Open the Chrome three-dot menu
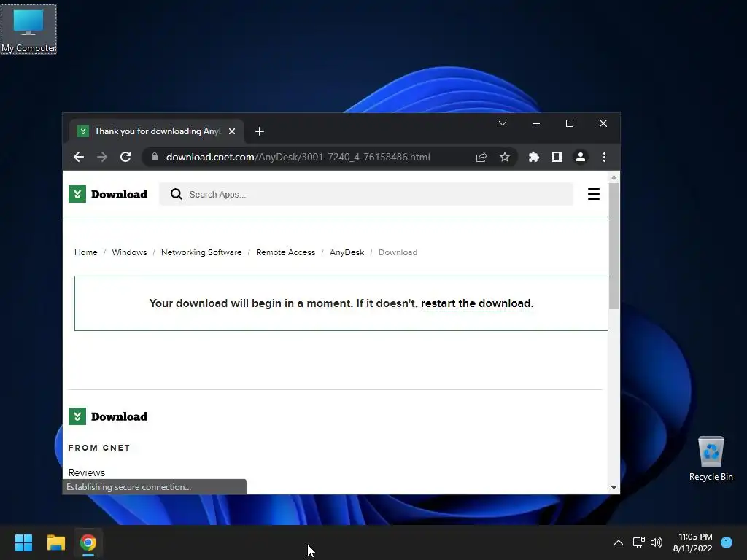This screenshot has height=560, width=747. coord(604,157)
